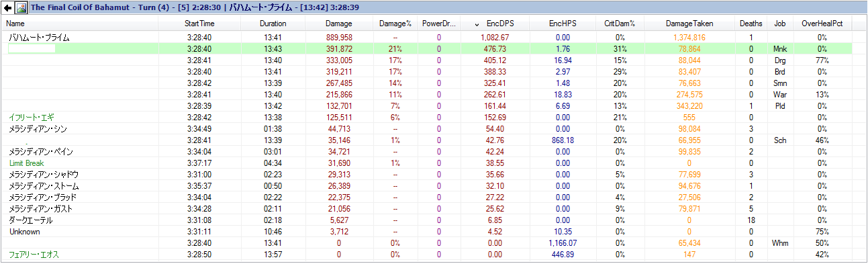868x266 pixels.
Task: Click the War job cell
Action: pyautogui.click(x=779, y=95)
